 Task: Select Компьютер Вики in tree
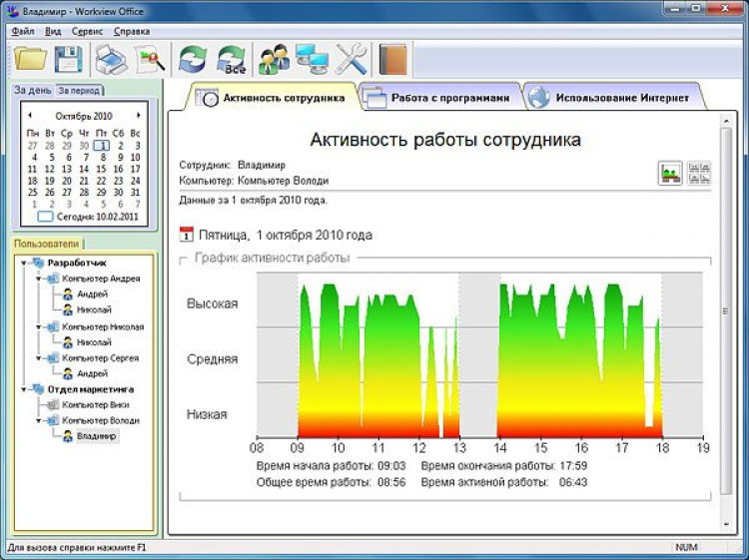pyautogui.click(x=96, y=405)
